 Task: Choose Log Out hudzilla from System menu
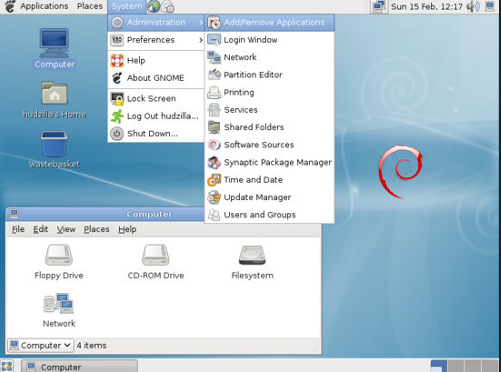pos(156,116)
